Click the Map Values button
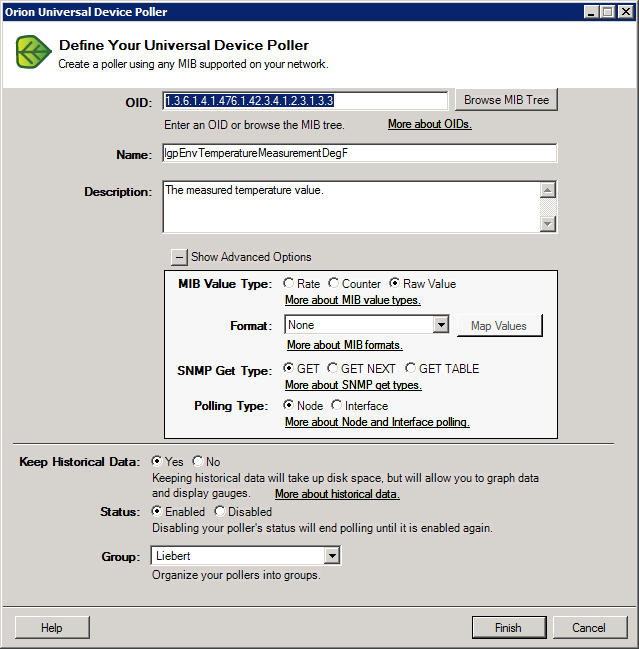 coord(499,326)
